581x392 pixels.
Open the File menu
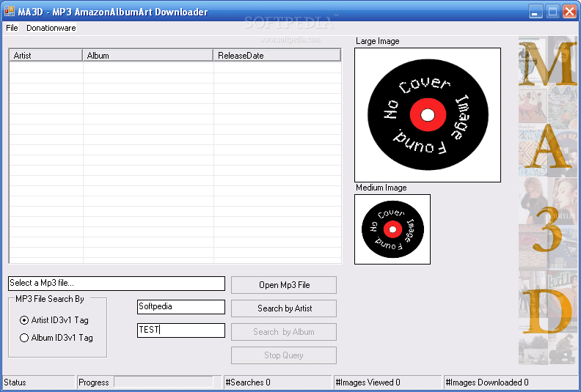pos(12,28)
